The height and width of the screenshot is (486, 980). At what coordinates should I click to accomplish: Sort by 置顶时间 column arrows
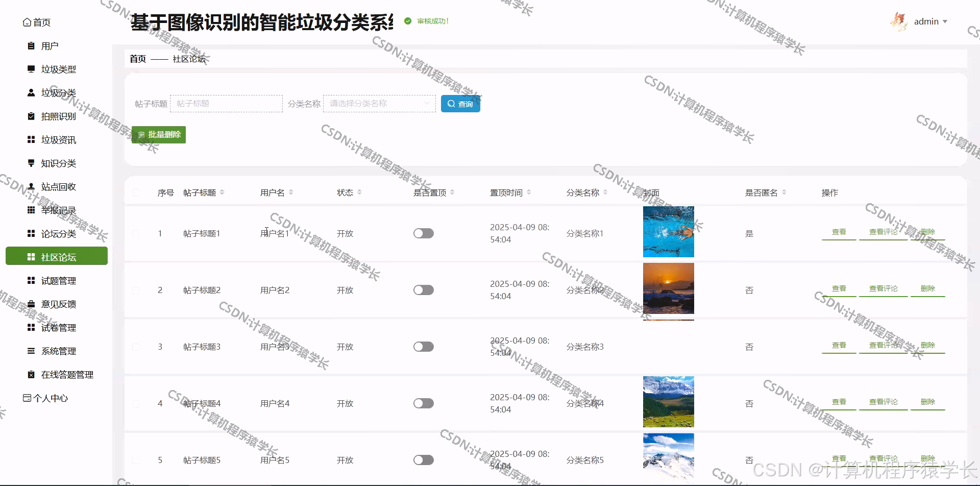(x=529, y=192)
